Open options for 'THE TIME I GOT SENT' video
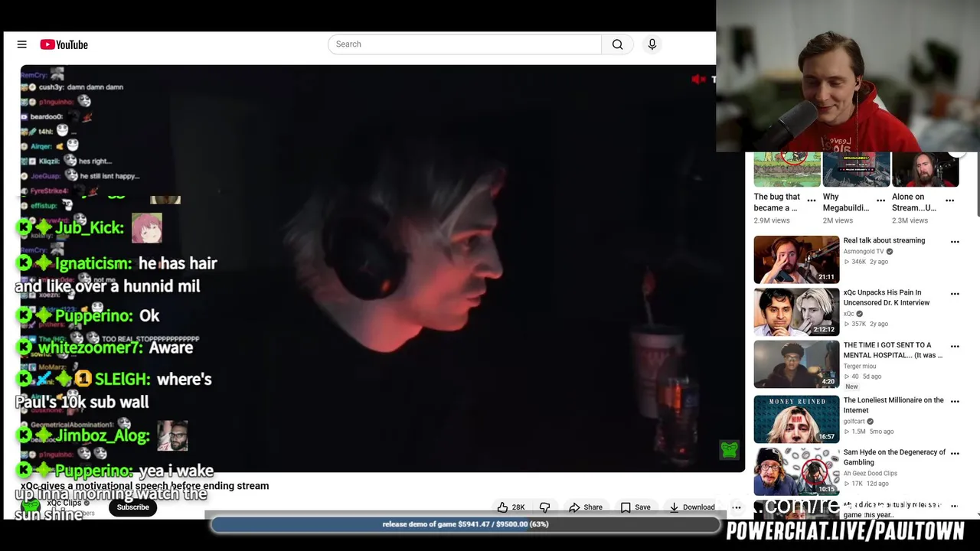 click(955, 346)
